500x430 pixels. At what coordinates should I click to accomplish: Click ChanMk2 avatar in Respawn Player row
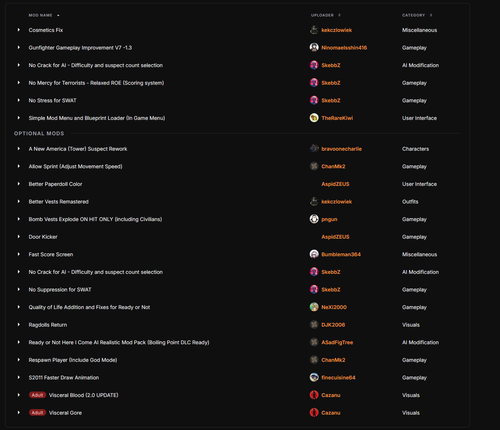click(314, 360)
